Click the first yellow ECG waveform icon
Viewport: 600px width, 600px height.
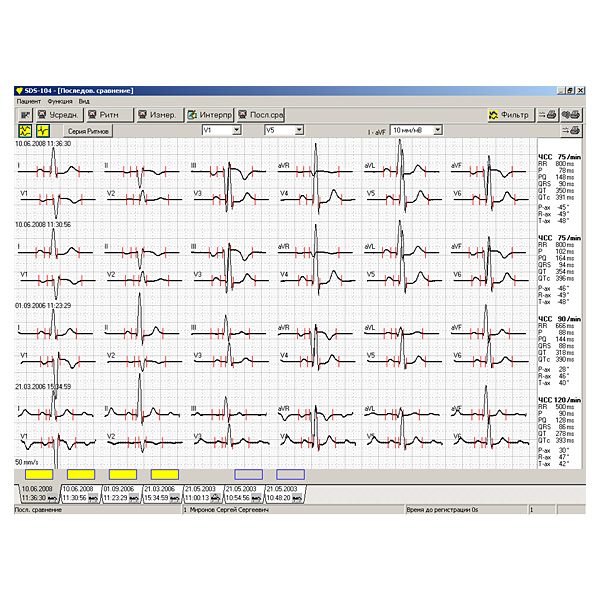(x=24, y=130)
